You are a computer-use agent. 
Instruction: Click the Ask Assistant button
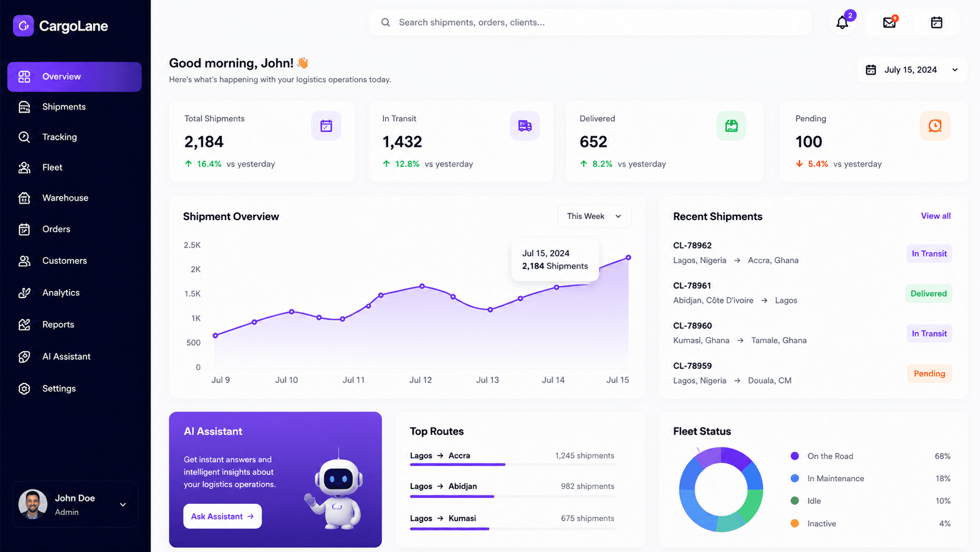point(222,516)
